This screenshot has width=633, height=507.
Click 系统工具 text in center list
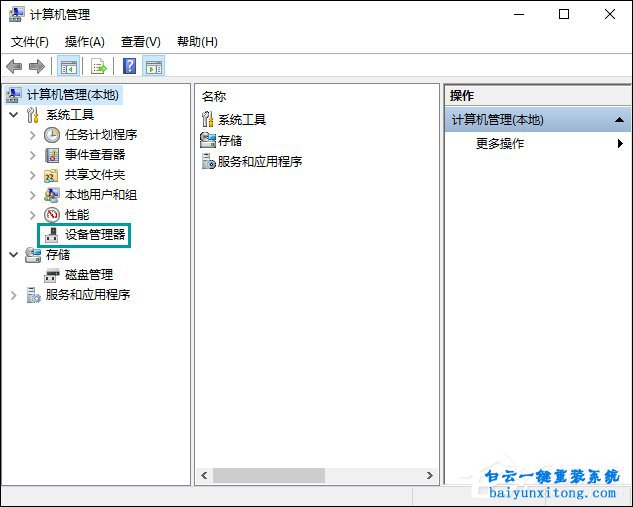(242, 119)
